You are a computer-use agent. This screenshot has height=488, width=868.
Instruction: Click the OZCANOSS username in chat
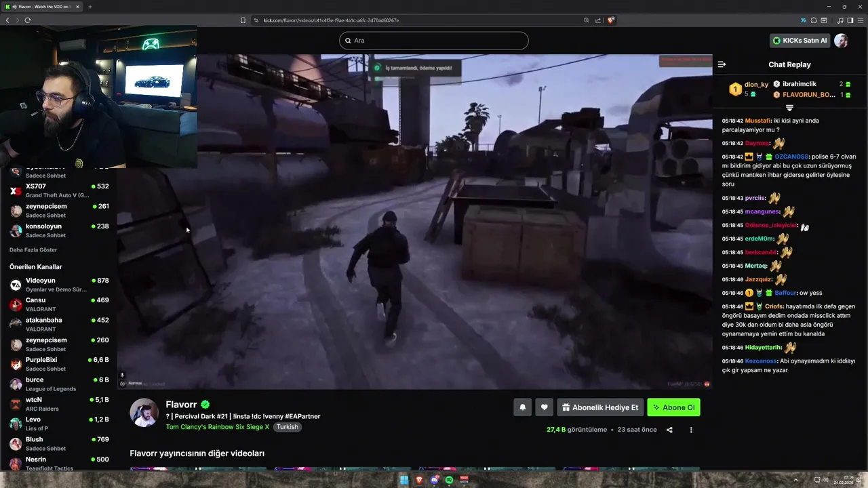pyautogui.click(x=791, y=157)
